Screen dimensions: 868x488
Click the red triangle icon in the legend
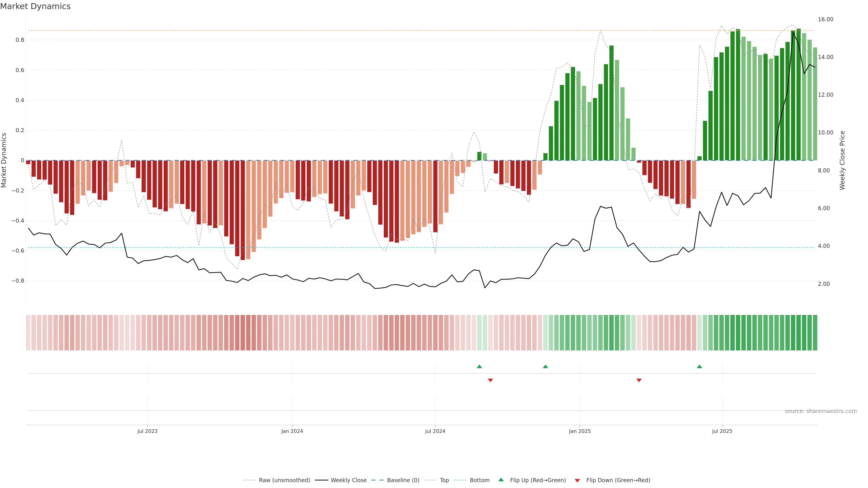pyautogui.click(x=577, y=481)
